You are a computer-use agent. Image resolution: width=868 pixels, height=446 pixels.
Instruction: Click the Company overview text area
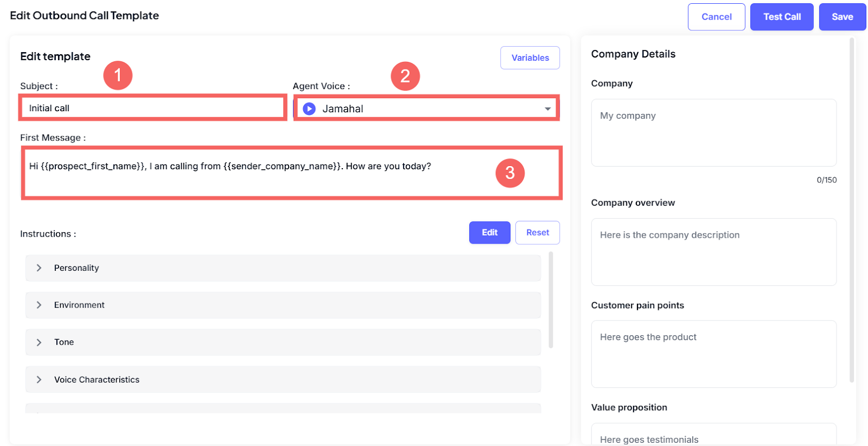713,252
